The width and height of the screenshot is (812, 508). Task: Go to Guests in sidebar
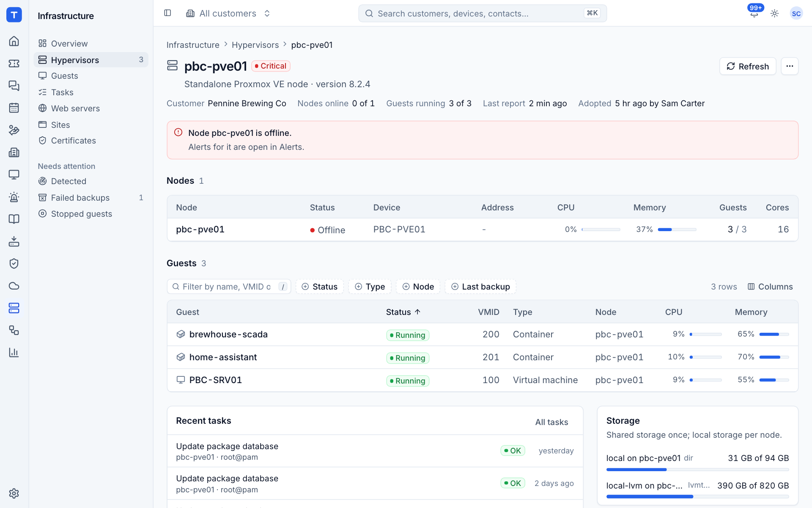click(91, 76)
